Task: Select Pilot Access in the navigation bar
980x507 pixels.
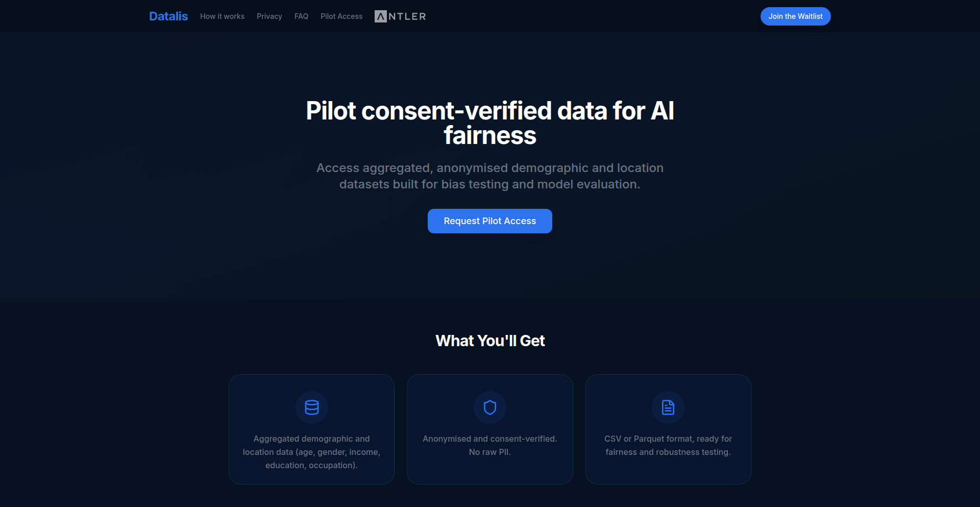Action: pos(341,16)
